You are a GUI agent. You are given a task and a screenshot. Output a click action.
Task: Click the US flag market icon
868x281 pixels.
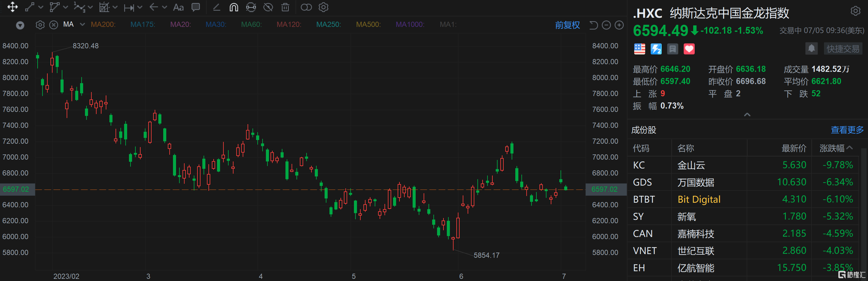[x=640, y=49]
